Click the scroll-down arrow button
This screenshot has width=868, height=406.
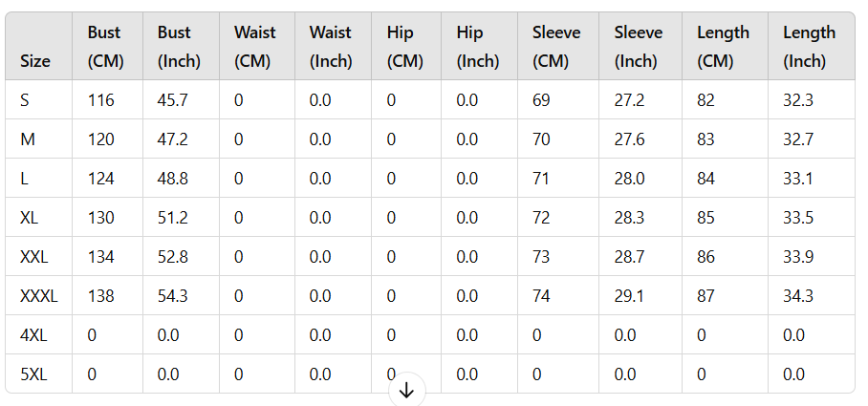pyautogui.click(x=407, y=391)
